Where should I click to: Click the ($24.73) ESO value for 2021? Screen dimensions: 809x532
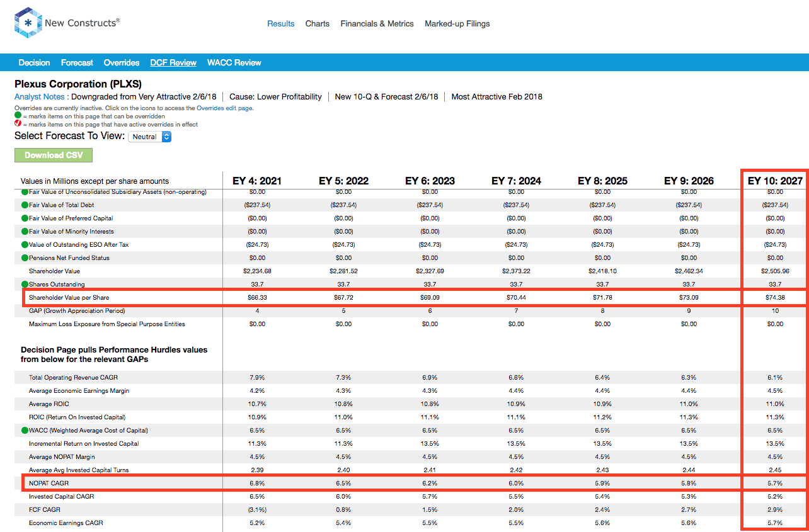click(257, 244)
